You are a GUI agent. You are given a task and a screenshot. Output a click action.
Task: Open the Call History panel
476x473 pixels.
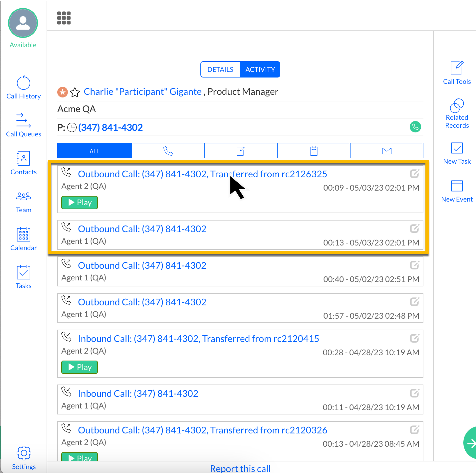23,87
